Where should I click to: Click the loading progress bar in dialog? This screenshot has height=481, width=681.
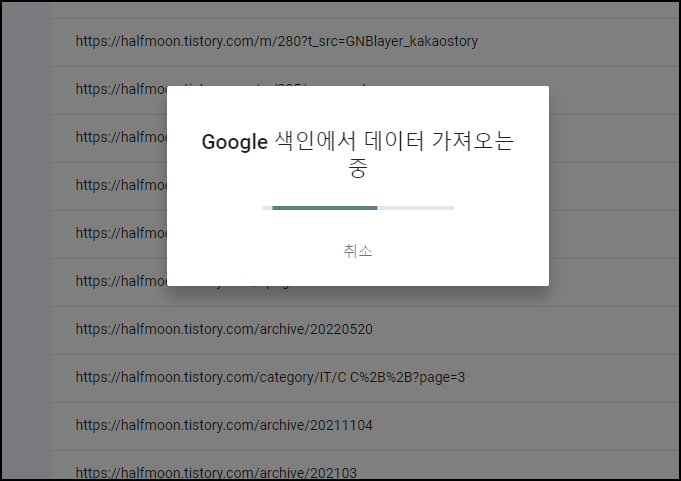(358, 208)
